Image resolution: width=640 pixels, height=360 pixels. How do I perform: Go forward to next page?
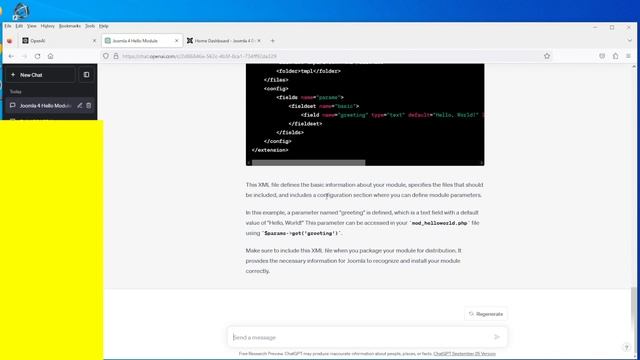pos(24,56)
